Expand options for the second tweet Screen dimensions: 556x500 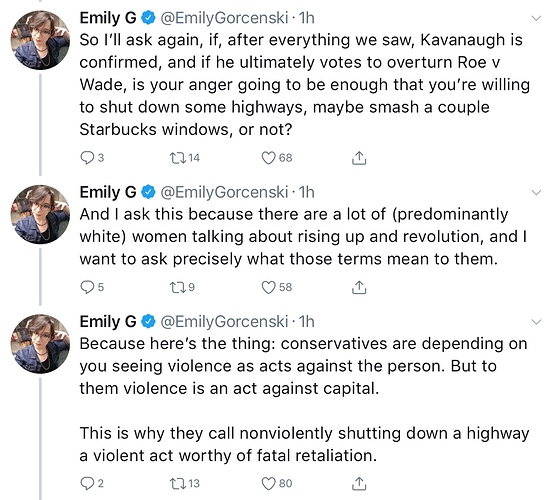[x=537, y=193]
